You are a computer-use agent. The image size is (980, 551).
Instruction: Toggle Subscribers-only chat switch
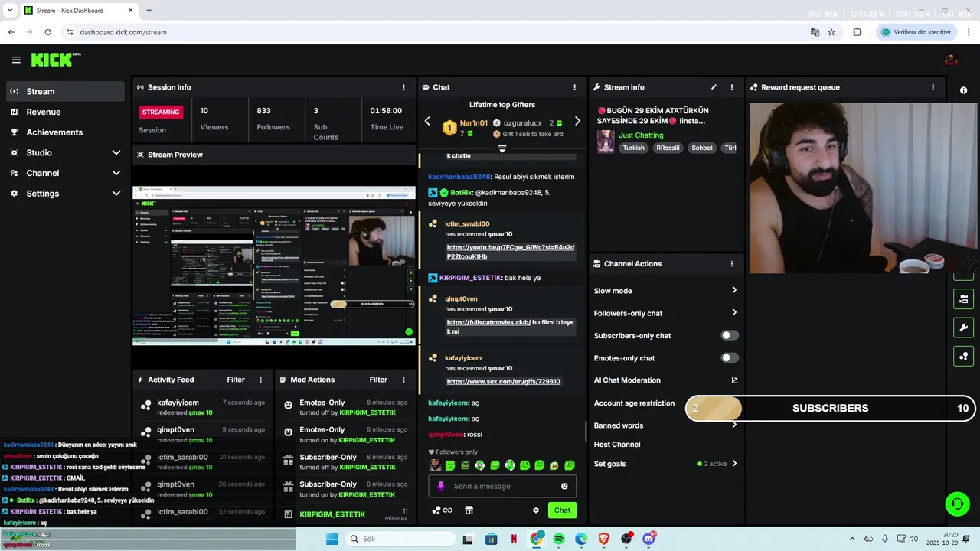pyautogui.click(x=730, y=335)
